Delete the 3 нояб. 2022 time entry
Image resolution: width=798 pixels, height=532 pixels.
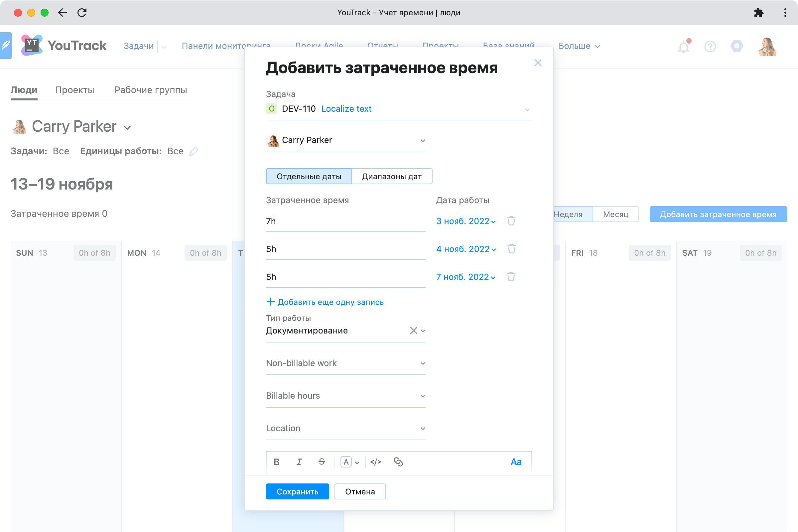pyautogui.click(x=511, y=221)
